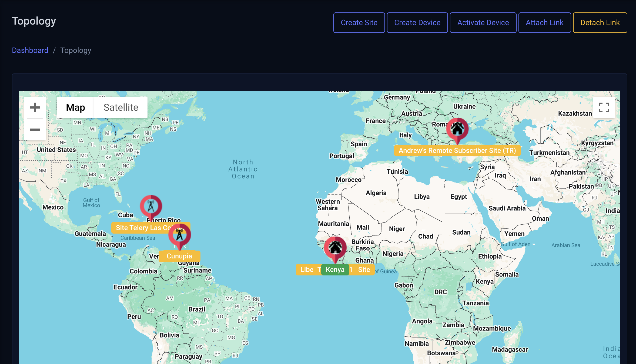Screen dimensions: 636x364
Task: Click the green Kenya site label
Action: (x=335, y=269)
